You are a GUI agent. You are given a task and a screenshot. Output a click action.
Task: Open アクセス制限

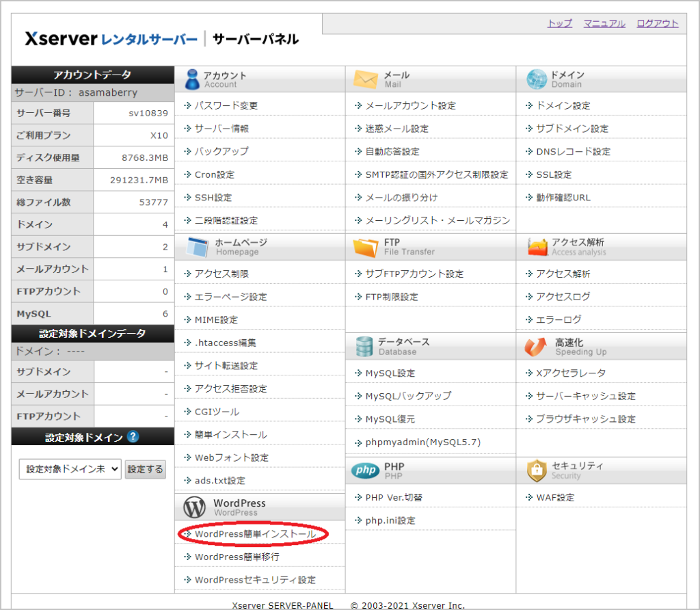222,274
